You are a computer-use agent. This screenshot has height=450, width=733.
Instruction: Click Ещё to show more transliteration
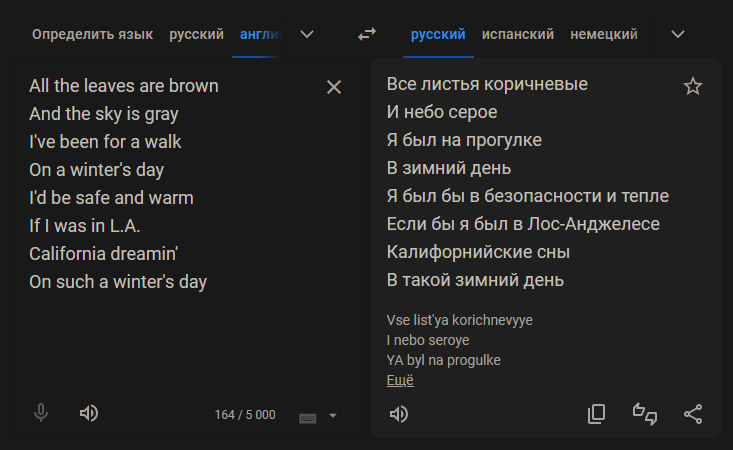(400, 380)
